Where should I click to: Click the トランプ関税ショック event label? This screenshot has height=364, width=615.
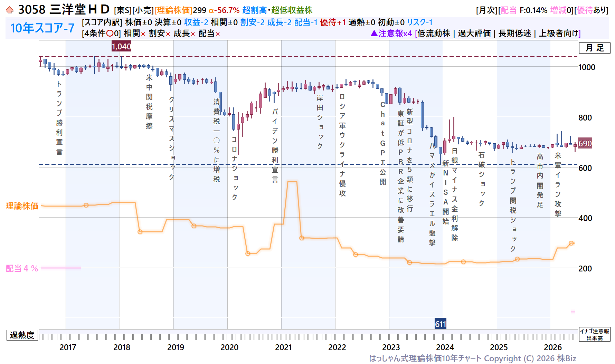513,205
